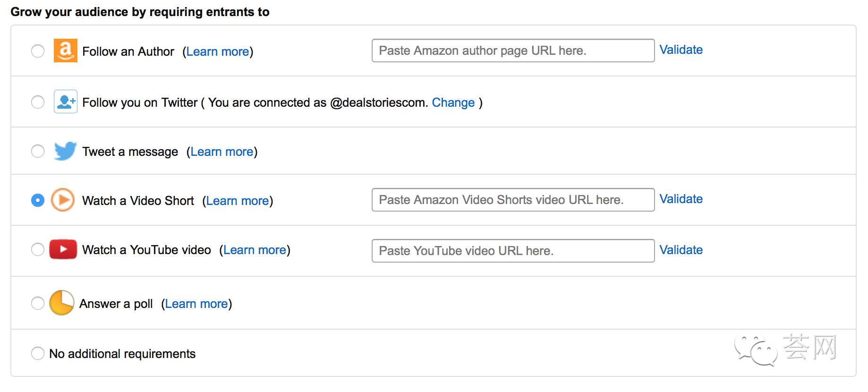Click the red YouTube play icon
Viewport: 868px width, 392px height.
click(63, 249)
